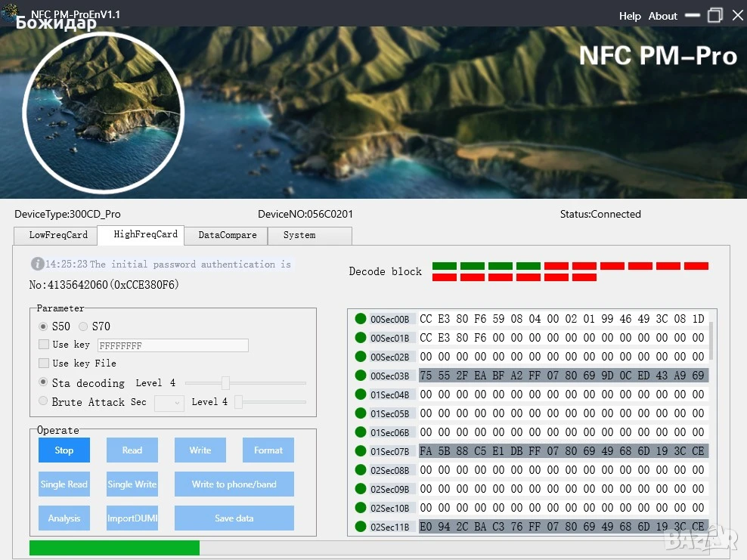Image resolution: width=747 pixels, height=560 pixels.
Task: Choose the Brute Attack mode
Action: point(43,401)
